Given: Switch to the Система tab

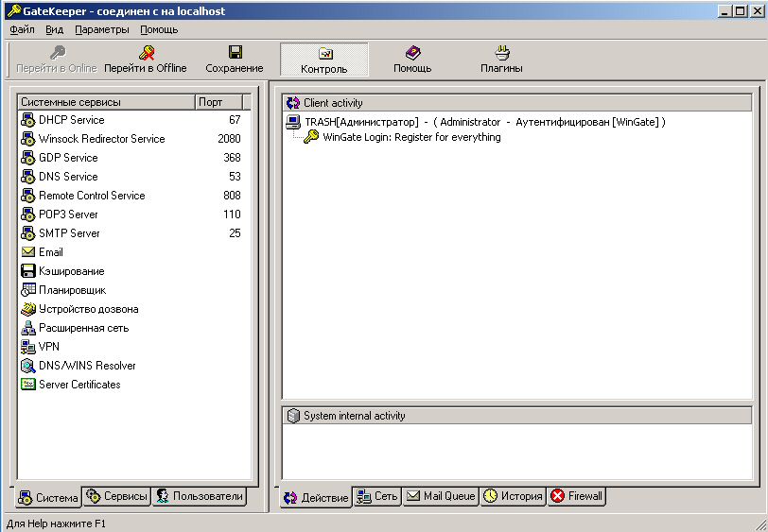Looking at the screenshot, I should 48,497.
